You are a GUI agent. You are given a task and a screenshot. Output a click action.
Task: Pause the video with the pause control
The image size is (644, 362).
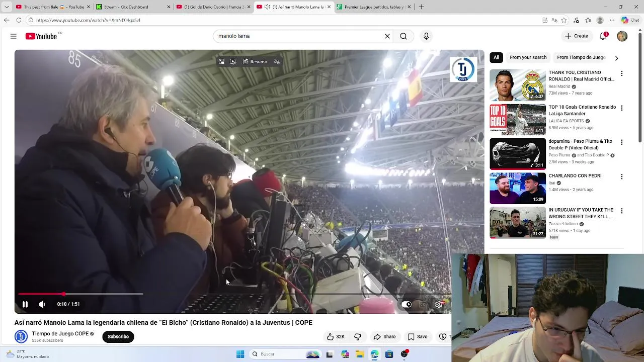click(x=25, y=304)
